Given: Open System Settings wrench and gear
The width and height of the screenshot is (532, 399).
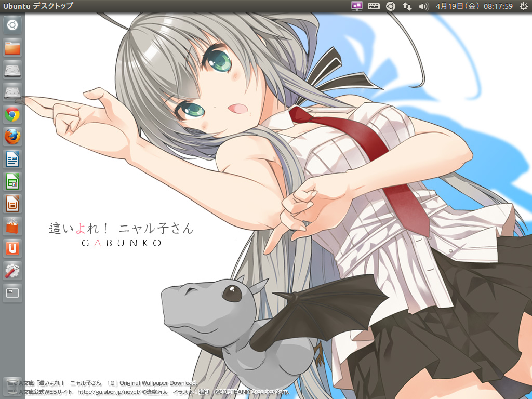Looking at the screenshot, I should click(12, 271).
